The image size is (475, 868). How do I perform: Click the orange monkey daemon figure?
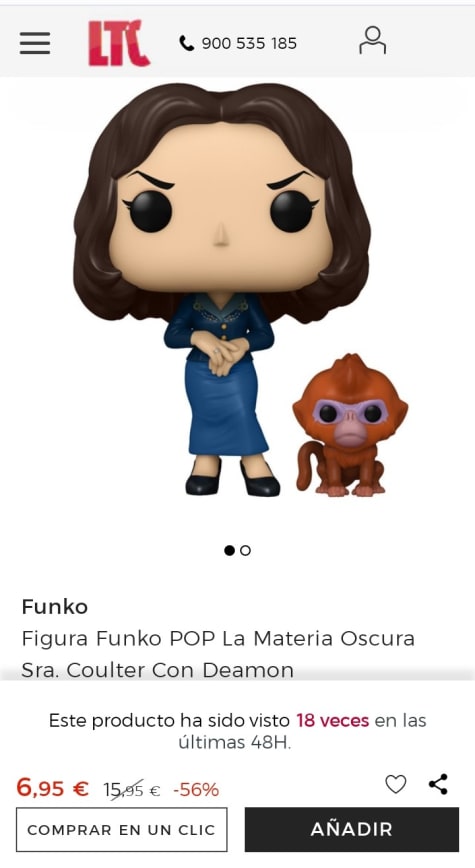(x=349, y=425)
